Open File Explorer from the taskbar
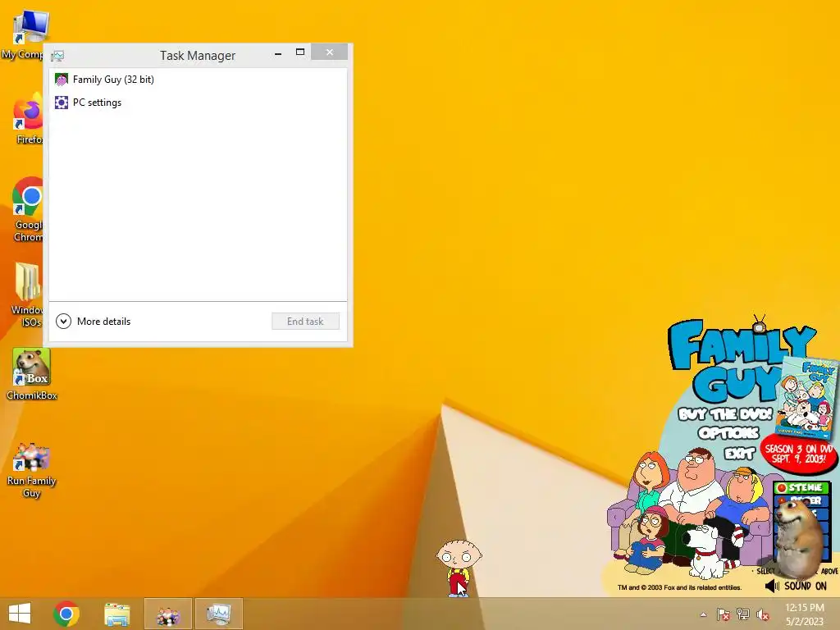 click(116, 614)
